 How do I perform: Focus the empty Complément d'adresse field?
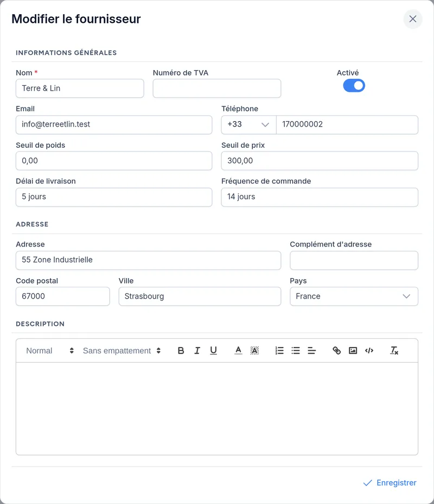pyautogui.click(x=354, y=260)
